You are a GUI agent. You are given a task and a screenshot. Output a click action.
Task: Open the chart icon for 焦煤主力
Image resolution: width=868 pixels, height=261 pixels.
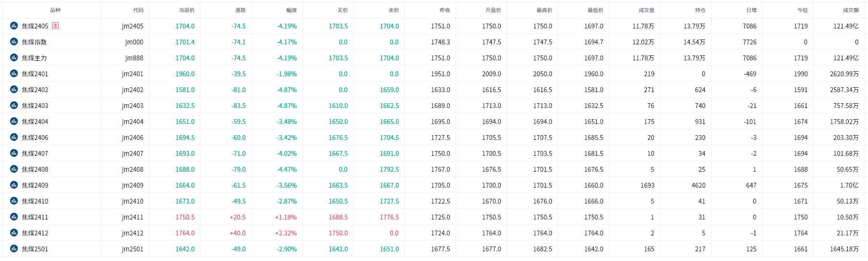[14, 57]
